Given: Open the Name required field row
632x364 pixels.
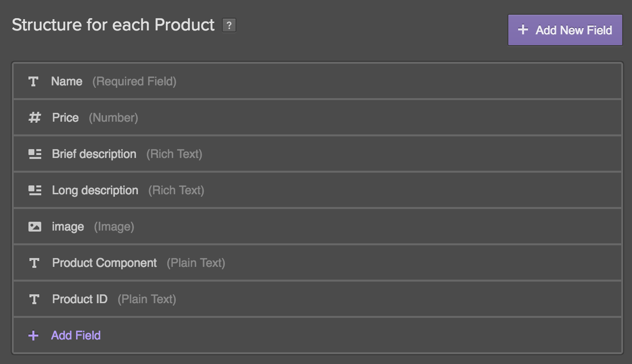Looking at the screenshot, I should tap(317, 81).
